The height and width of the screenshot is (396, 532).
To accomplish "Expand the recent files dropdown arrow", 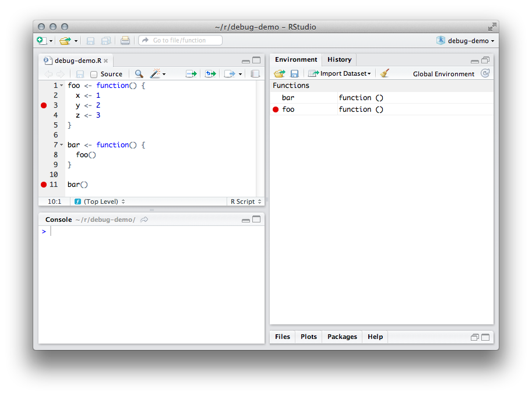I will click(x=76, y=41).
